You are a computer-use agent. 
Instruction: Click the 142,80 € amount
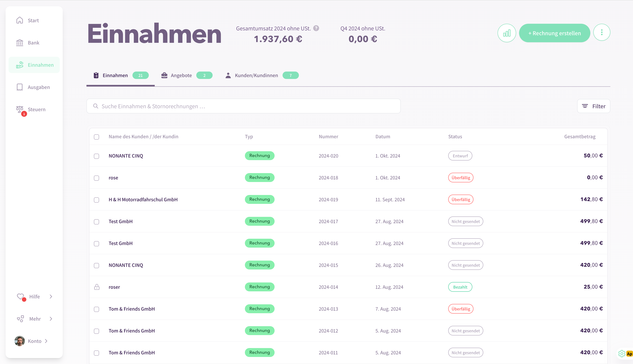point(591,199)
